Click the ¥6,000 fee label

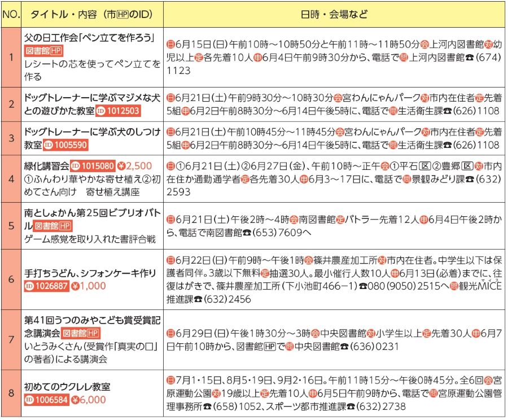[x=89, y=400]
